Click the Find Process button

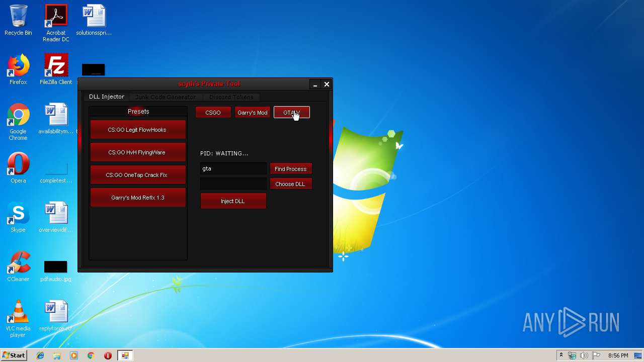(x=291, y=169)
